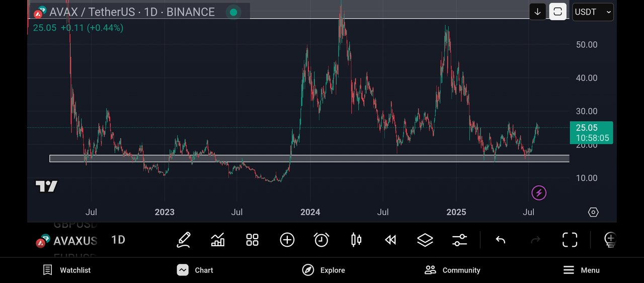Image resolution: width=644 pixels, height=283 pixels.
Task: Go to the Community tab
Action: pyautogui.click(x=452, y=270)
